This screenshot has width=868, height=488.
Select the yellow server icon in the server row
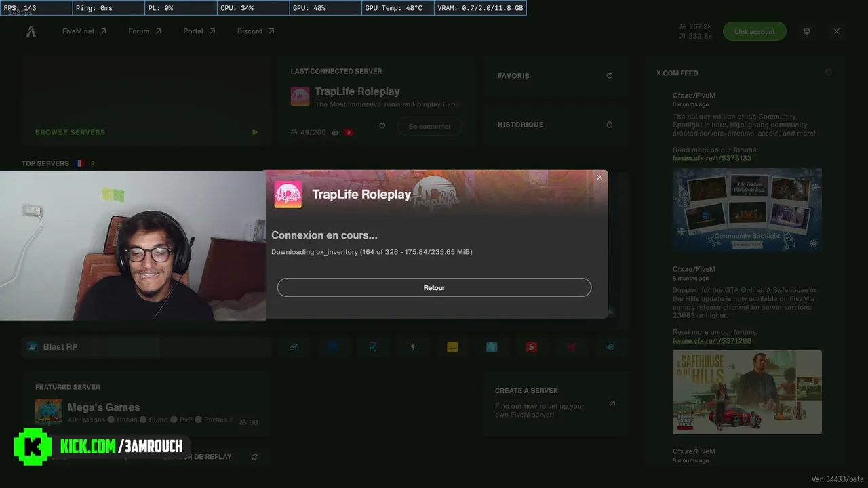452,347
